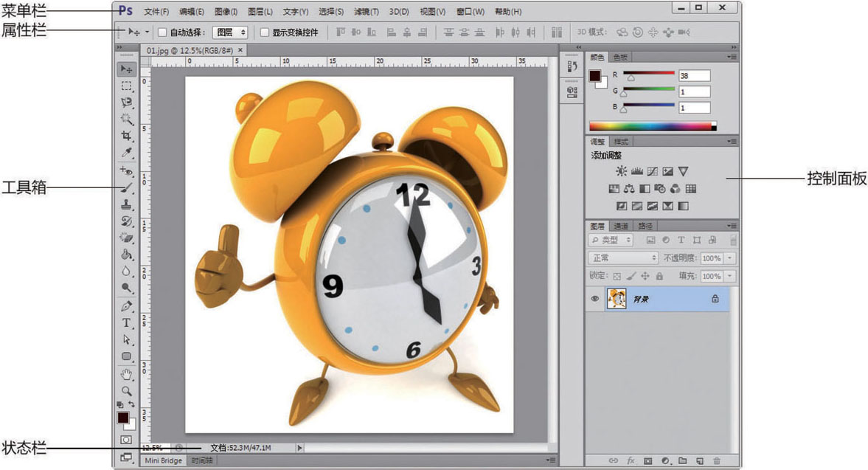Switch to the 通道 tab
The width and height of the screenshot is (868, 470).
621,226
